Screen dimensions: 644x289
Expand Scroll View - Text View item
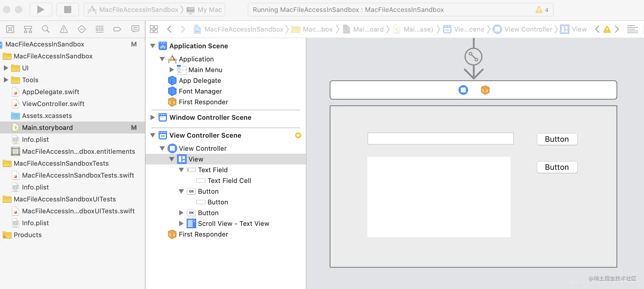[181, 223]
